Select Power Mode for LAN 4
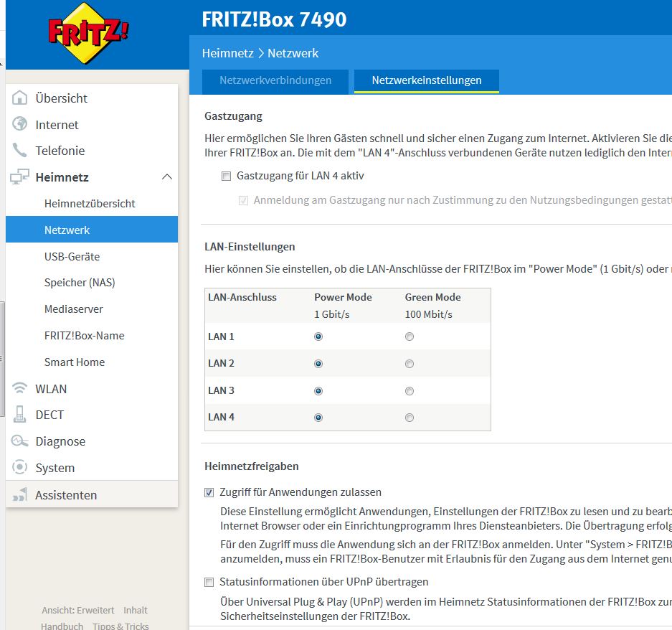The image size is (672, 630). pyautogui.click(x=318, y=418)
